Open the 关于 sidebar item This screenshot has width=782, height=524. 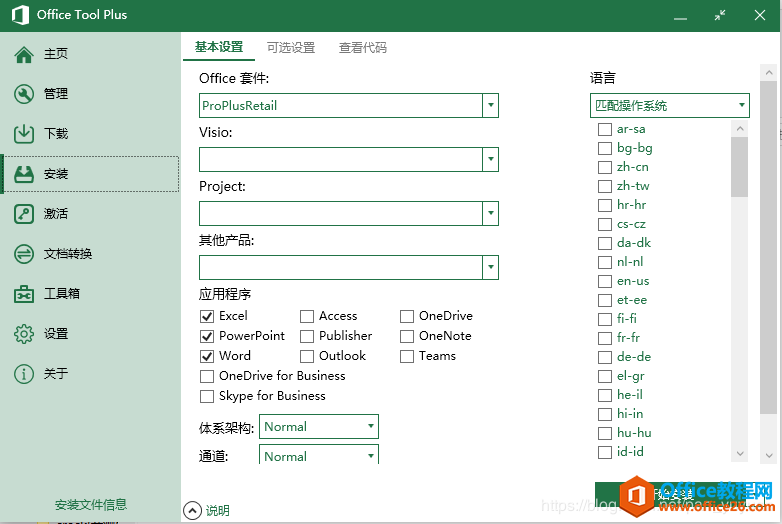[91, 373]
